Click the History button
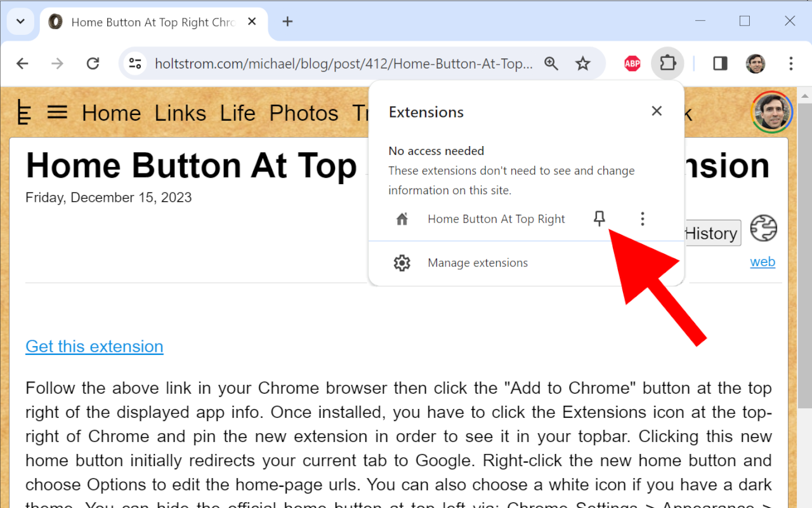This screenshot has height=508, width=812. [712, 233]
